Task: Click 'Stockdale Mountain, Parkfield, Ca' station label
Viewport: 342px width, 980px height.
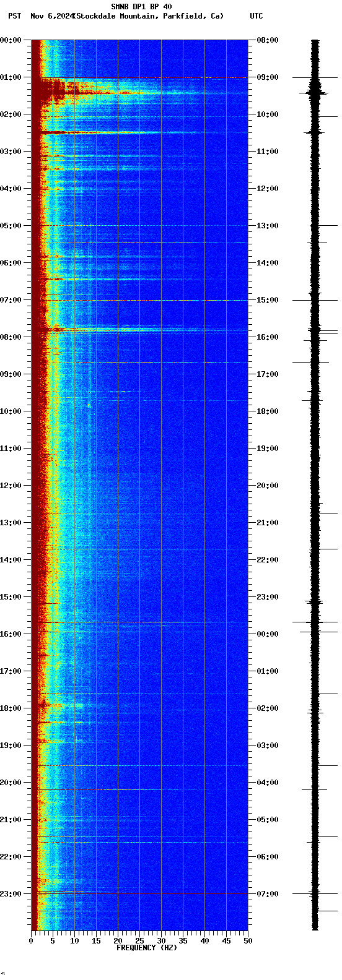Action: click(148, 16)
